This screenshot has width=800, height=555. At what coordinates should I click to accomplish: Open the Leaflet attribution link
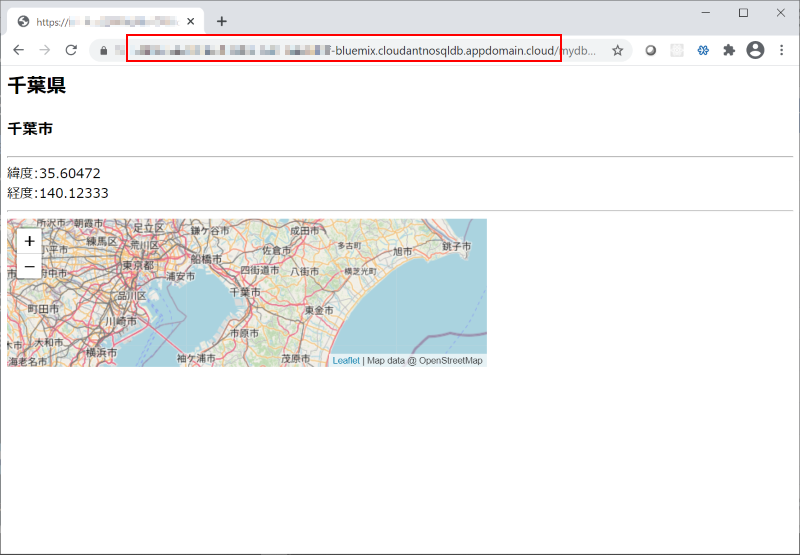[346, 361]
